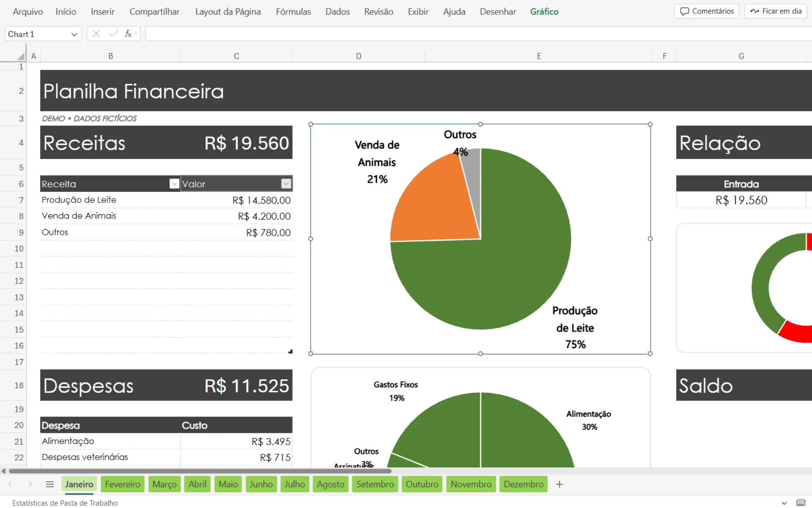Open the Setembro sheet tab
Image resolution: width=812 pixels, height=508 pixels.
pyautogui.click(x=375, y=484)
